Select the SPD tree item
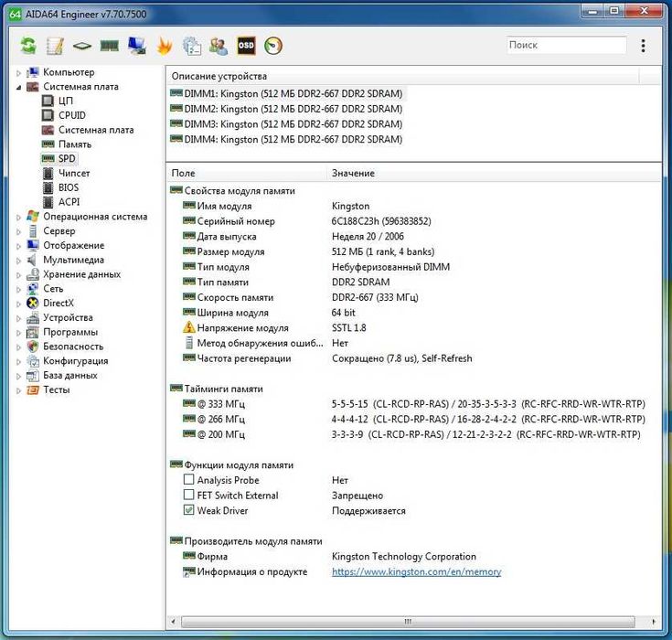Viewport: 672px width, 640px height. click(x=67, y=158)
